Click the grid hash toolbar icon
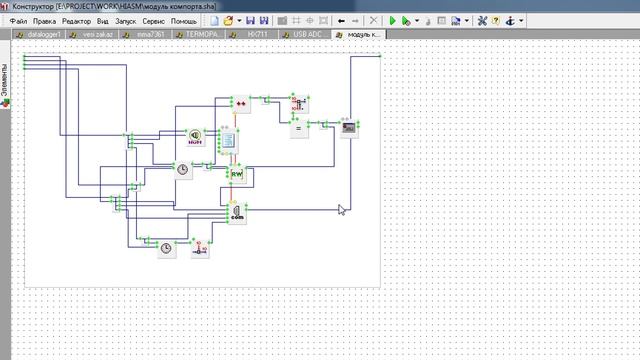640x360 pixels. (296, 21)
